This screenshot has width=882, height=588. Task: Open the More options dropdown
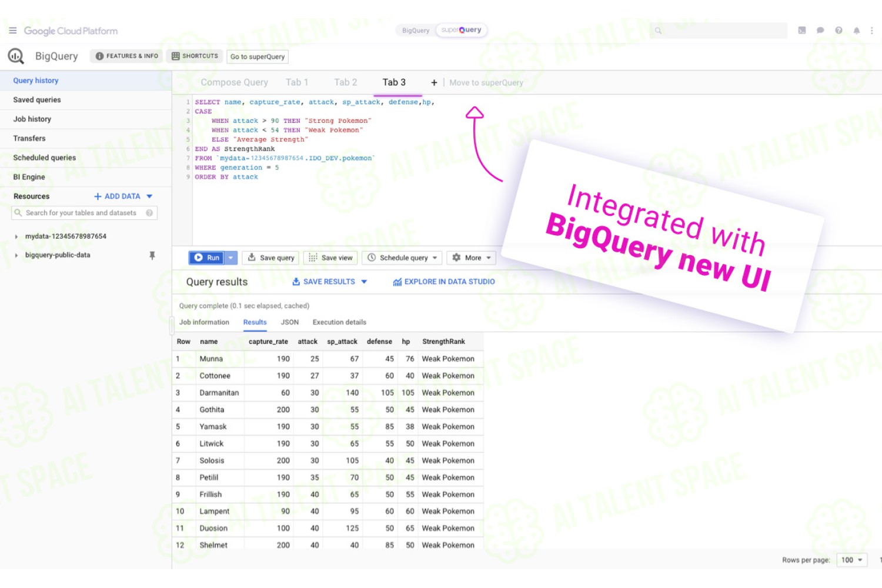point(472,258)
